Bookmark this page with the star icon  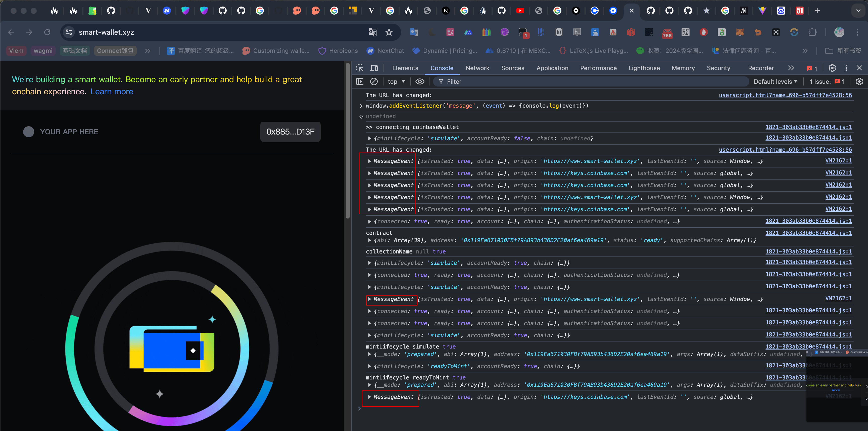pyautogui.click(x=389, y=32)
